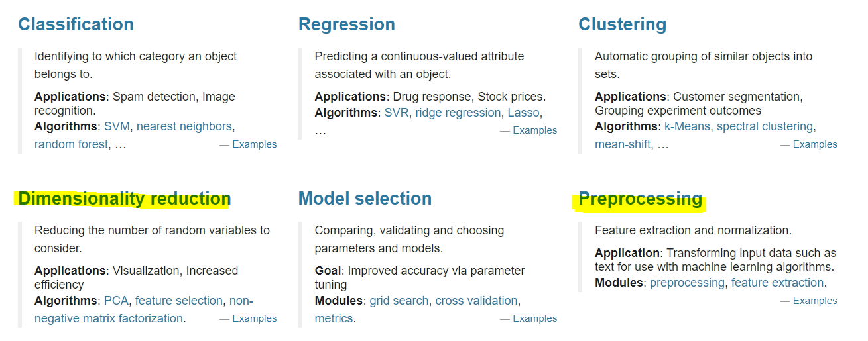The height and width of the screenshot is (341, 868).
Task: Open the highlighted Dimensionality reduction heading
Action: (x=124, y=199)
